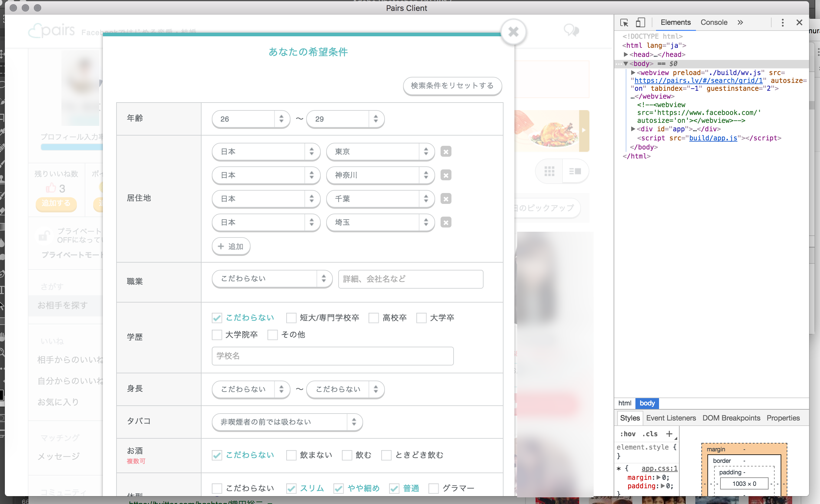Toggle :hov element state button
The height and width of the screenshot is (504, 820).
tap(627, 434)
